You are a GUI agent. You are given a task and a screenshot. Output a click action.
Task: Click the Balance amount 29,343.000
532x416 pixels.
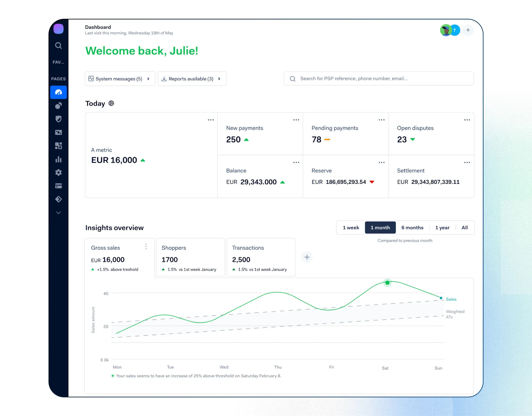(x=258, y=182)
